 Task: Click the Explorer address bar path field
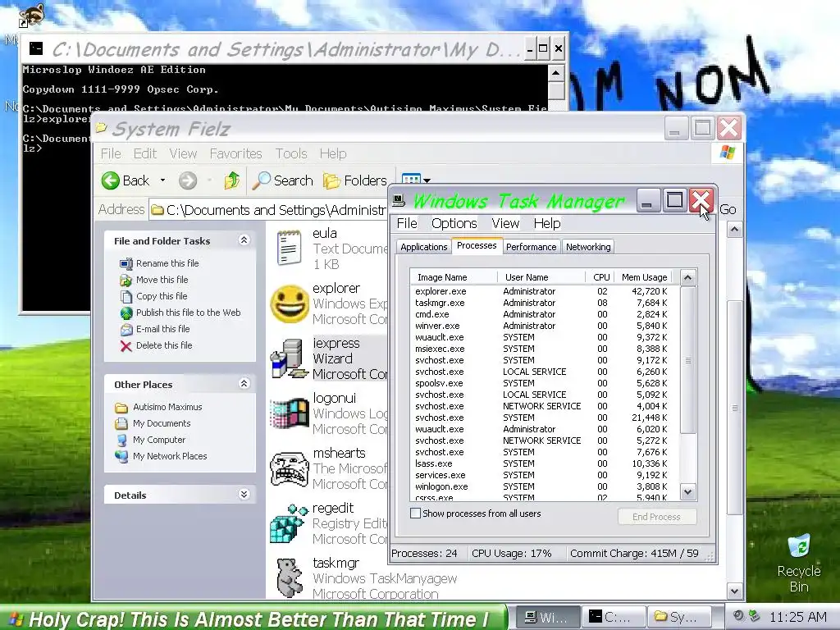pos(267,210)
